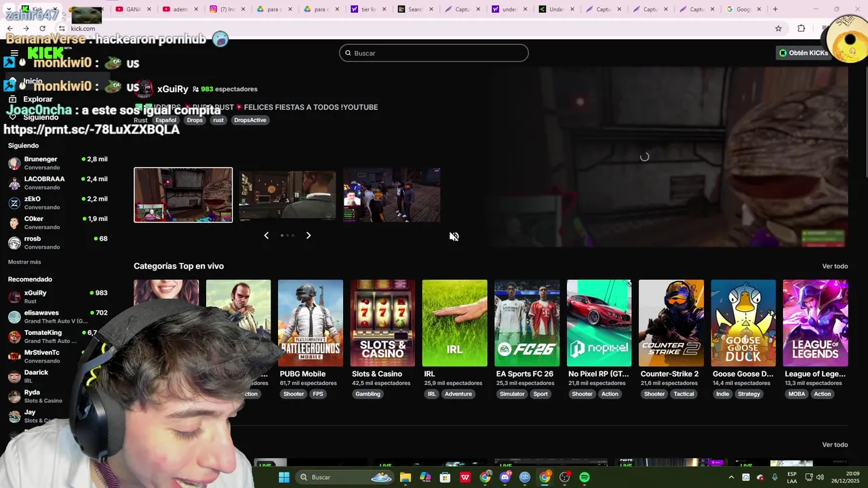Open the No Pixel RP category card
Viewport: 868px width, 488px height.
tap(599, 323)
